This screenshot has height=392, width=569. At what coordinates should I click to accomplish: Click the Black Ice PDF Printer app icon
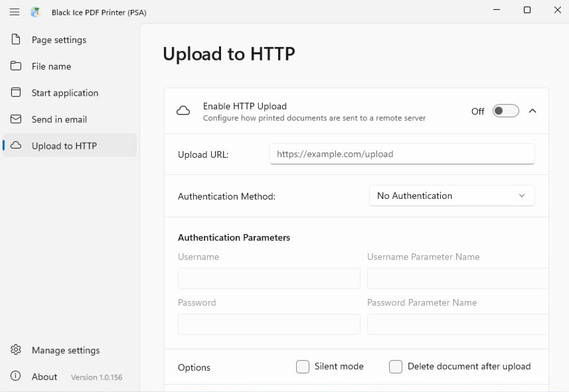click(x=36, y=12)
